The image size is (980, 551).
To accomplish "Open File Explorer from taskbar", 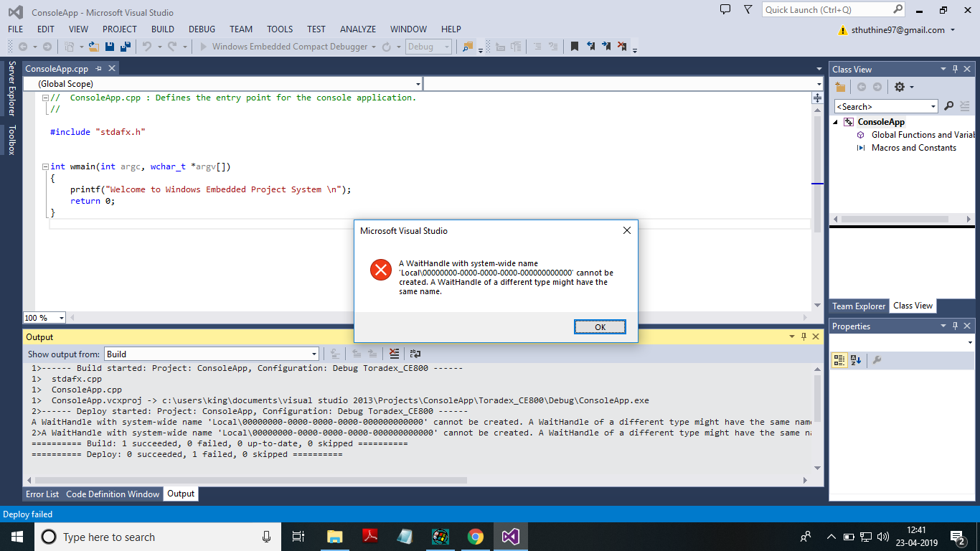I will 334,537.
